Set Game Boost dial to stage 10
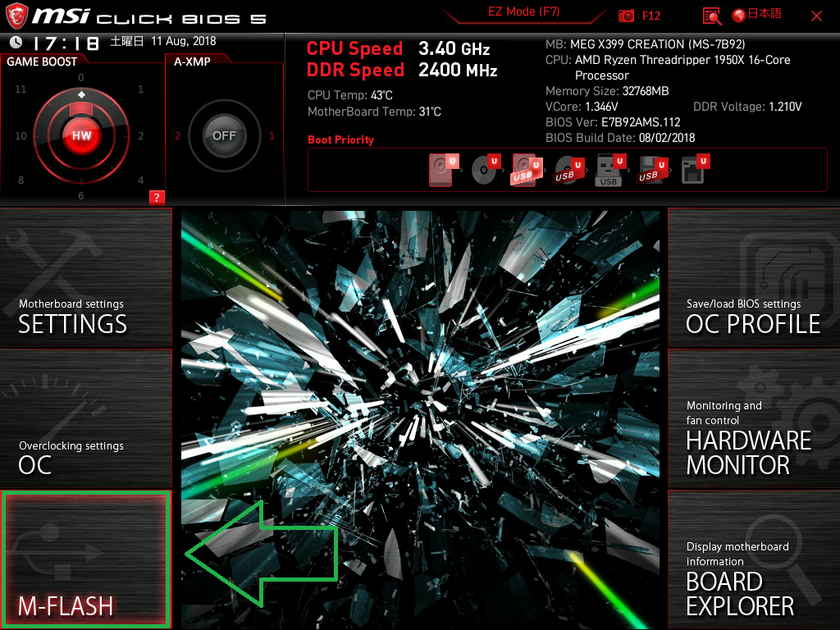This screenshot has width=840, height=630. (x=21, y=136)
